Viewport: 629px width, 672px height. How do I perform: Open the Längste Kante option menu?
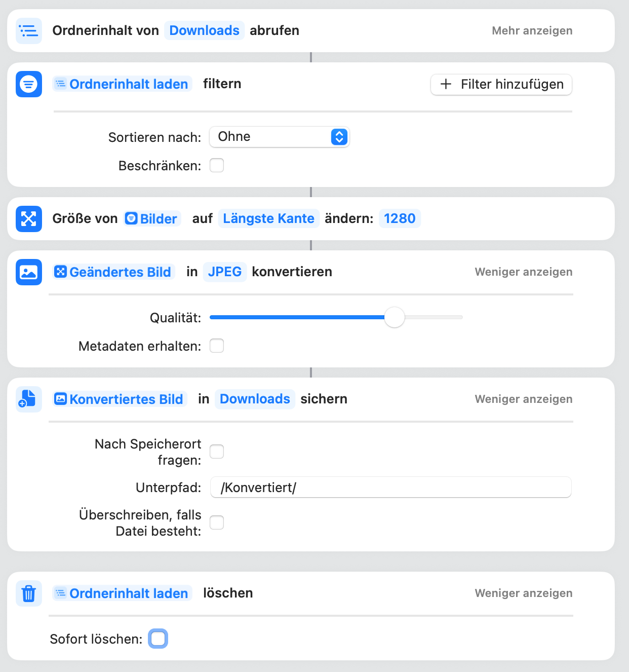pos(268,218)
